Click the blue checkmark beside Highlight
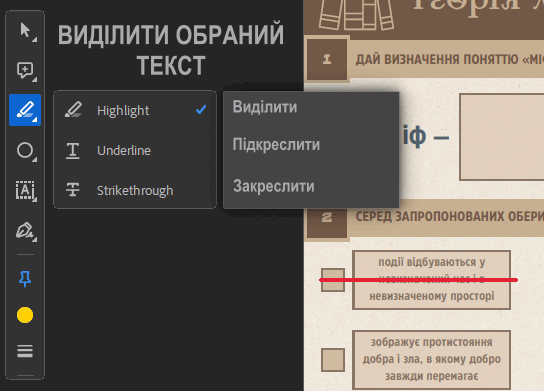544x391 pixels. 201,110
